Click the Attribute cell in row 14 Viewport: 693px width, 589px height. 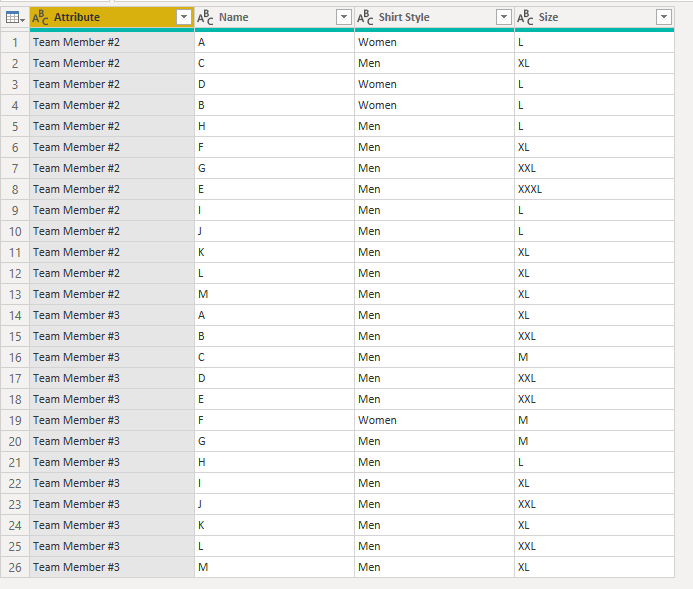point(112,315)
